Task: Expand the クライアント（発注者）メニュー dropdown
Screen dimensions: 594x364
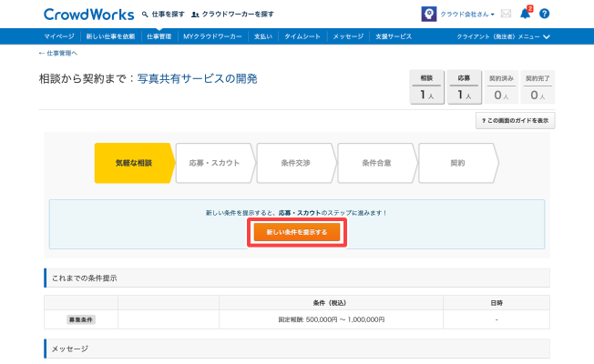Action: pos(504,36)
